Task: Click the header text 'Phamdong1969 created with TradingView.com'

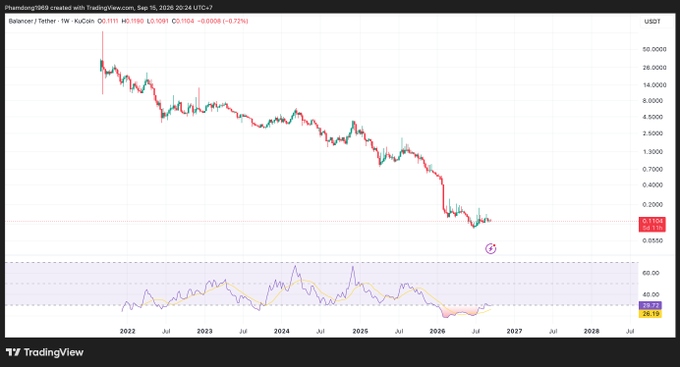Action: click(x=69, y=8)
